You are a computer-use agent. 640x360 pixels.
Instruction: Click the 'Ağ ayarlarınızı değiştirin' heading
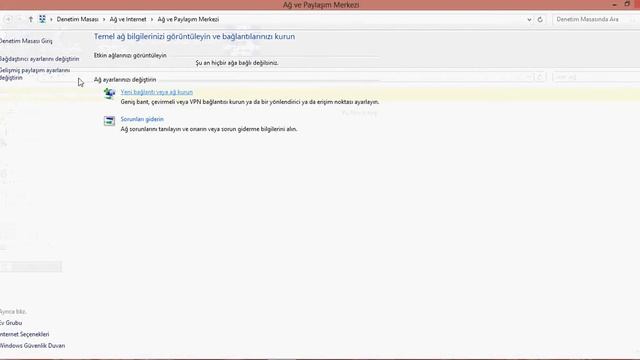125,80
